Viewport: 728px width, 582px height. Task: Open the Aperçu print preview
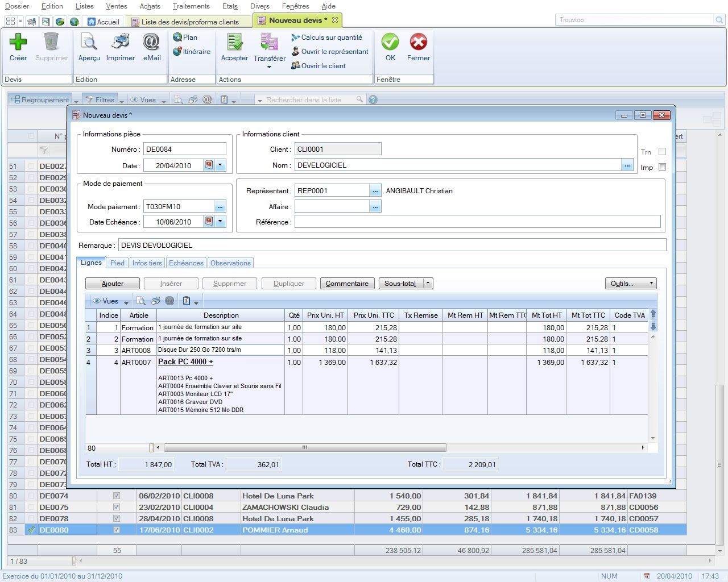click(x=89, y=43)
